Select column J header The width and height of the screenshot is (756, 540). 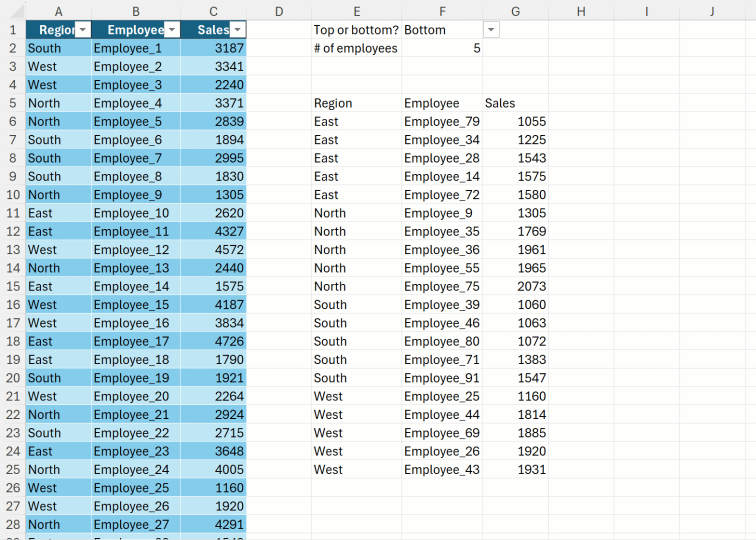pos(712,11)
